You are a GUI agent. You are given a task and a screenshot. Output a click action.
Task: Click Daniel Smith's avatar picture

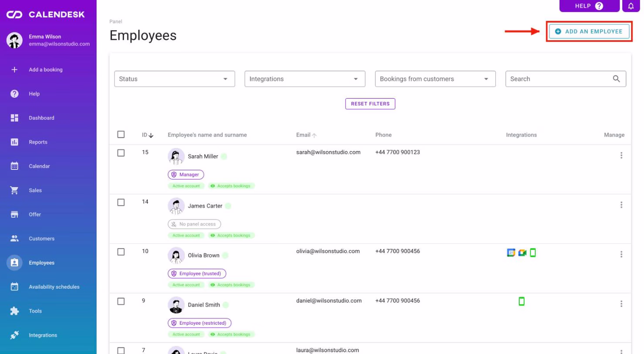click(x=176, y=305)
